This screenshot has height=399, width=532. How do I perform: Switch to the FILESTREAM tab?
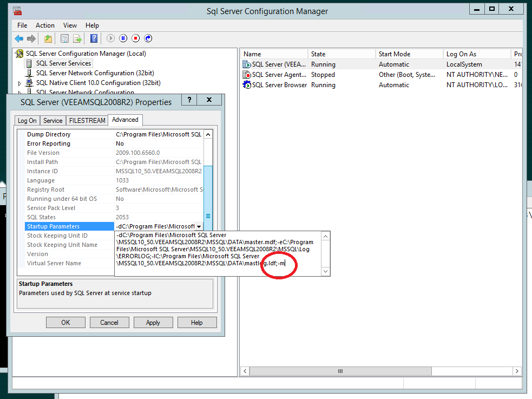coord(87,120)
